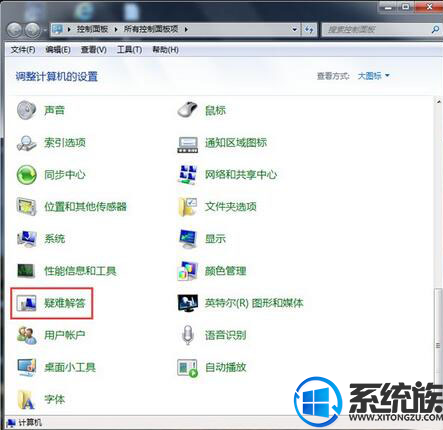This screenshot has height=430, width=443.
Task: Click the 用户帐户 link
Action: click(x=65, y=335)
